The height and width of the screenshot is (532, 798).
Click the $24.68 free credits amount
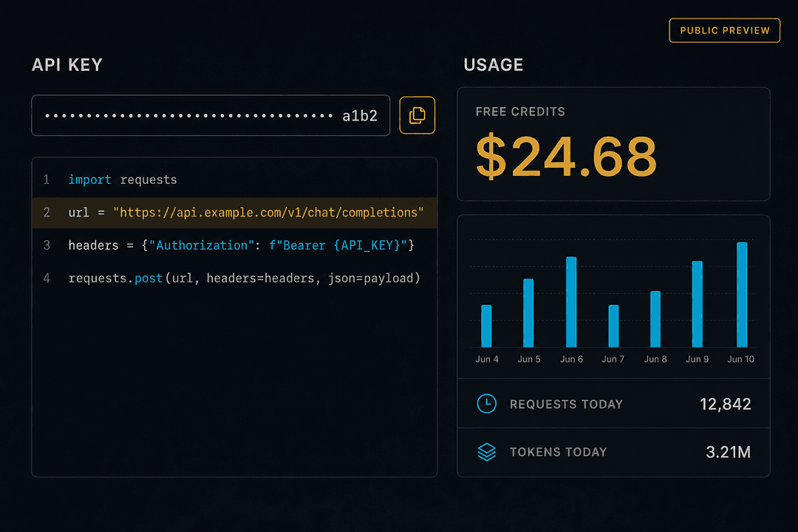(x=566, y=157)
